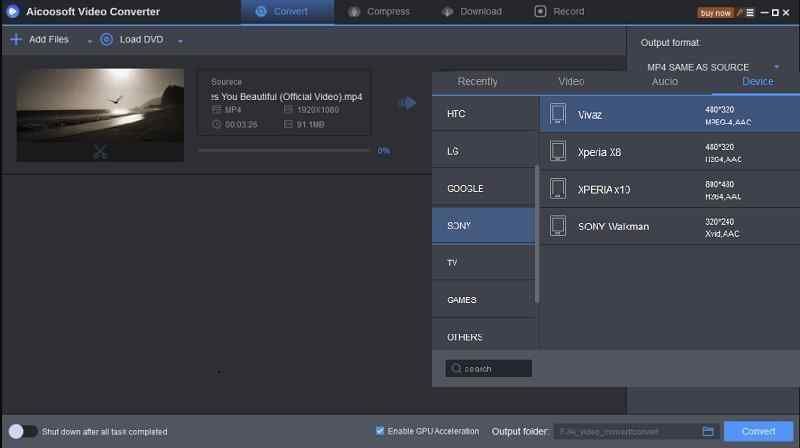Click the conversion progress bar at 0%
The height and width of the screenshot is (448, 800).
point(285,150)
